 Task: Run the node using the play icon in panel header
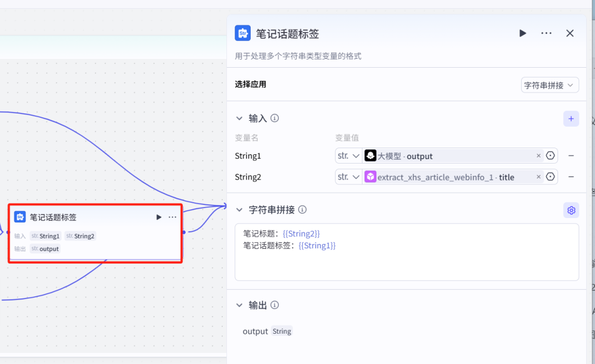[522, 33]
